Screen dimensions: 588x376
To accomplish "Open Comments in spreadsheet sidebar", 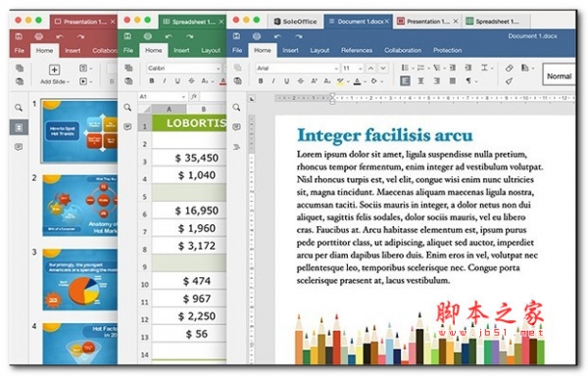I will (127, 127).
